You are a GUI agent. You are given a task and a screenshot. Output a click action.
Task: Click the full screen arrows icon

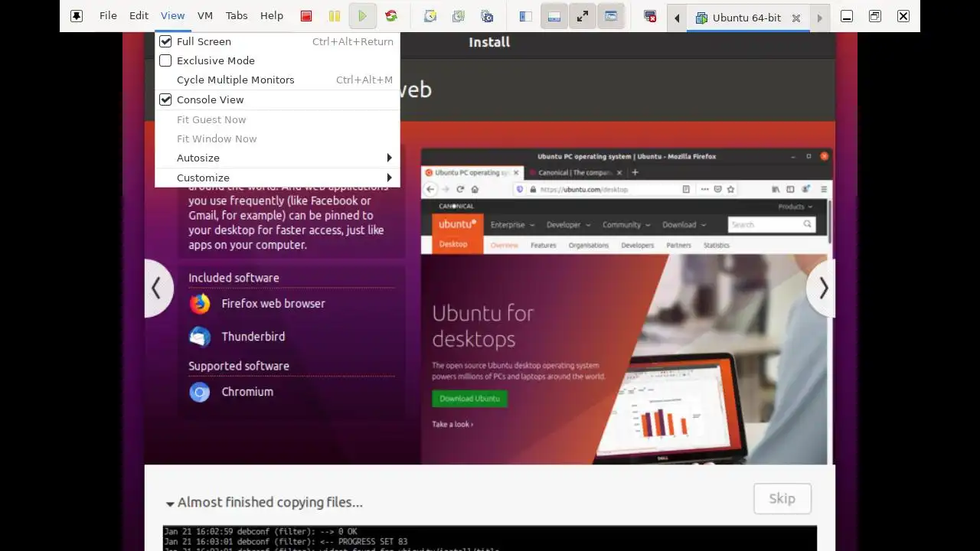coord(583,16)
